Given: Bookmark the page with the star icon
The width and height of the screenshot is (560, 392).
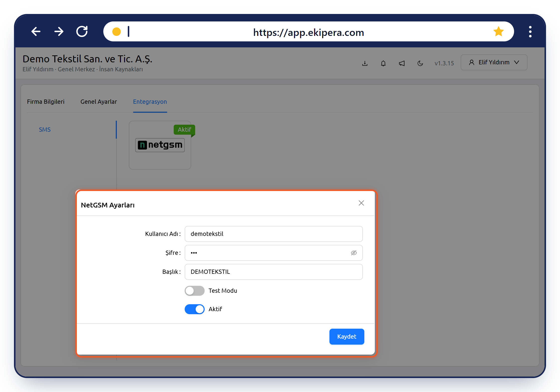Looking at the screenshot, I should tap(498, 31).
